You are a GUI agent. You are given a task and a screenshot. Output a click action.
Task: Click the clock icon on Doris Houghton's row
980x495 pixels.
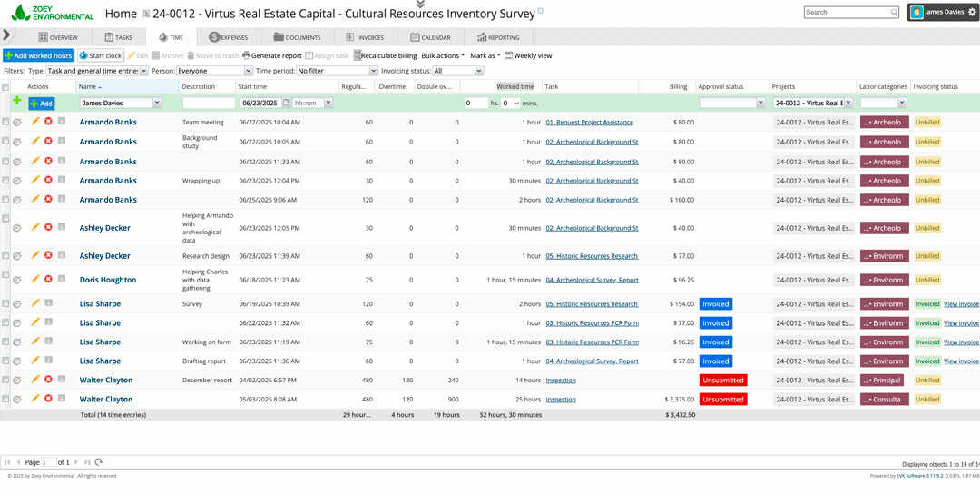click(17, 280)
